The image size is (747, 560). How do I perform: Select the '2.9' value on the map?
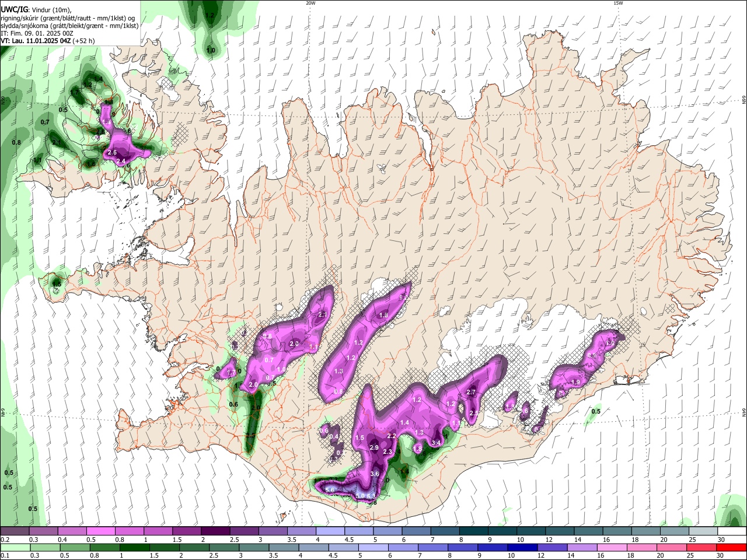tap(374, 447)
